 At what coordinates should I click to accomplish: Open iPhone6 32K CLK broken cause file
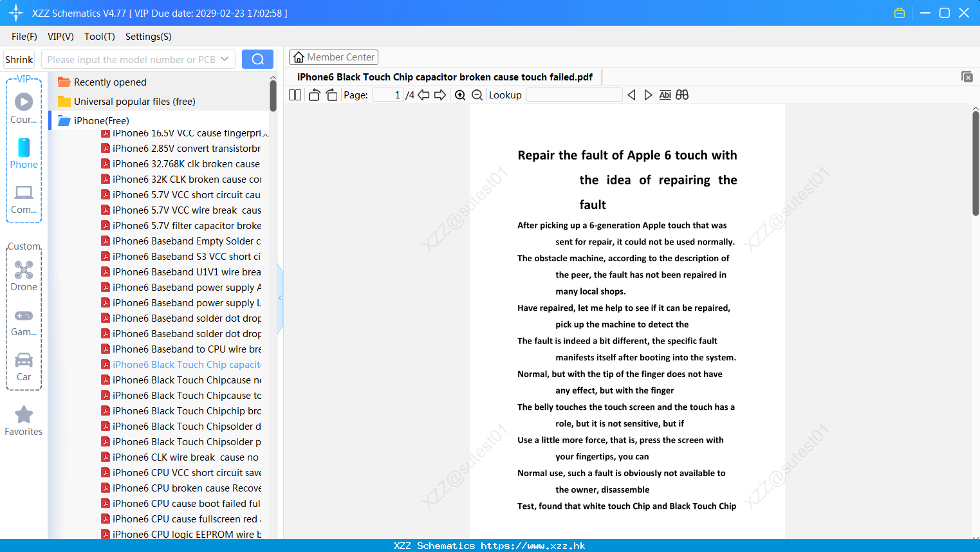tap(181, 179)
